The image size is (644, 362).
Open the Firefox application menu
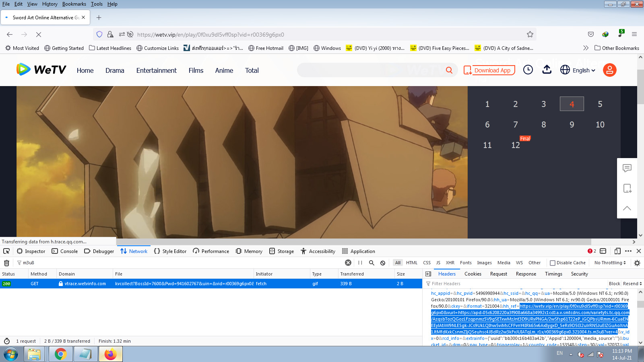tap(634, 35)
